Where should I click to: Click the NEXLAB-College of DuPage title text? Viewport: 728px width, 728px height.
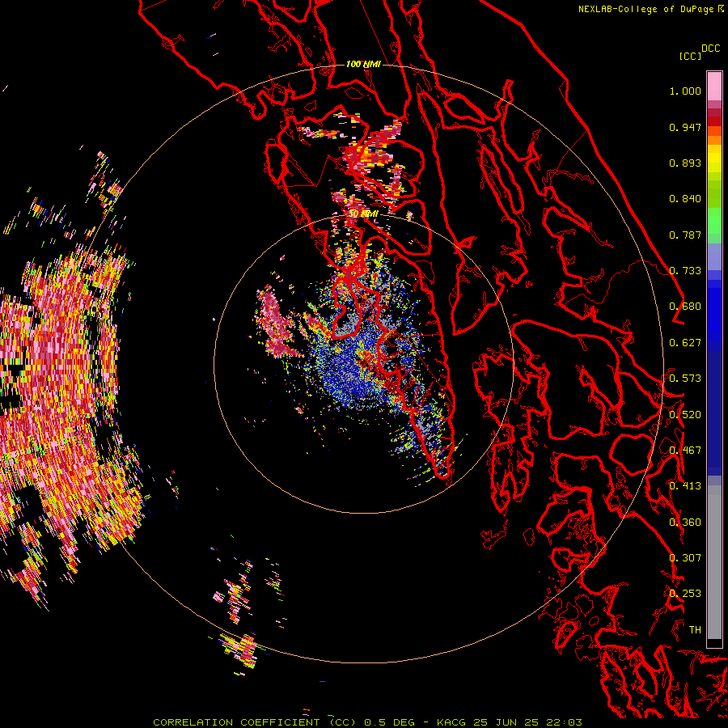click(645, 9)
